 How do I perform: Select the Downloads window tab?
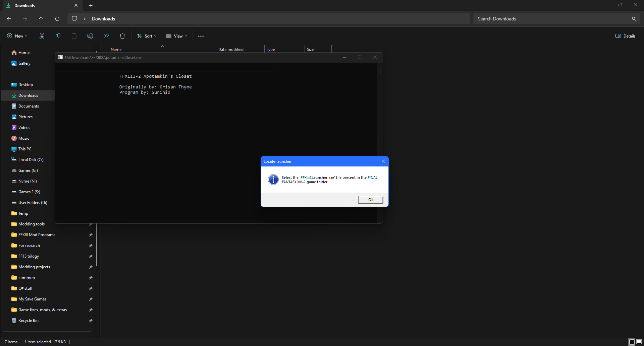pos(42,5)
